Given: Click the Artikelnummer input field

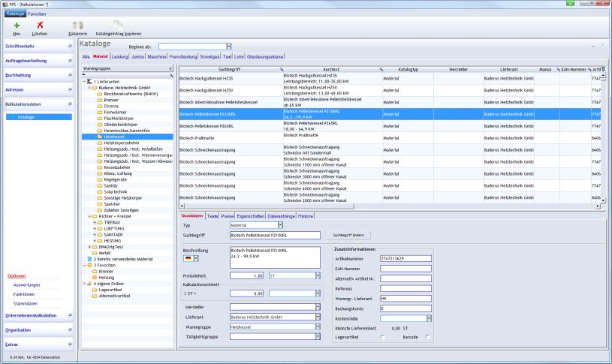Looking at the screenshot, I should pyautogui.click(x=405, y=259).
